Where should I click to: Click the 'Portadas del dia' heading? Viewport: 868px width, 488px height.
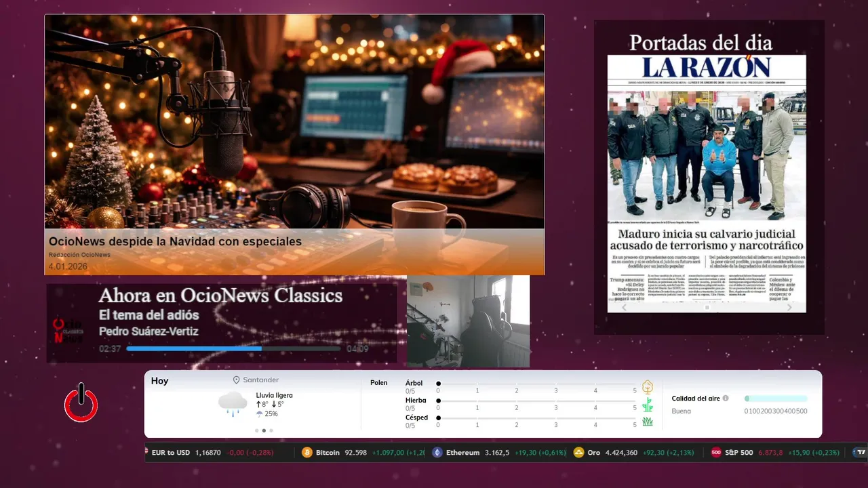coord(701,43)
